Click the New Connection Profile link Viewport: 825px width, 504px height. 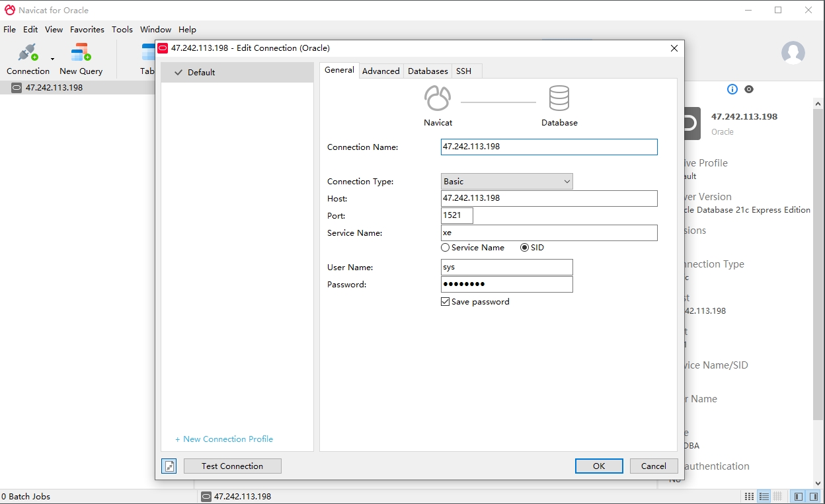(x=224, y=439)
